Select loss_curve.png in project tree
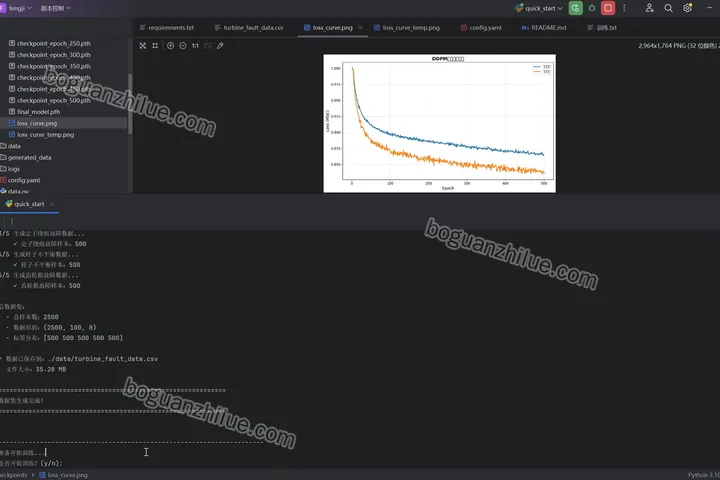 pyautogui.click(x=37, y=123)
